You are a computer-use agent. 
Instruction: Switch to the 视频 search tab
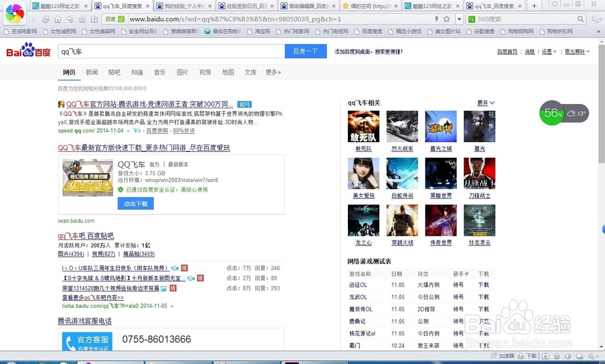(x=205, y=72)
